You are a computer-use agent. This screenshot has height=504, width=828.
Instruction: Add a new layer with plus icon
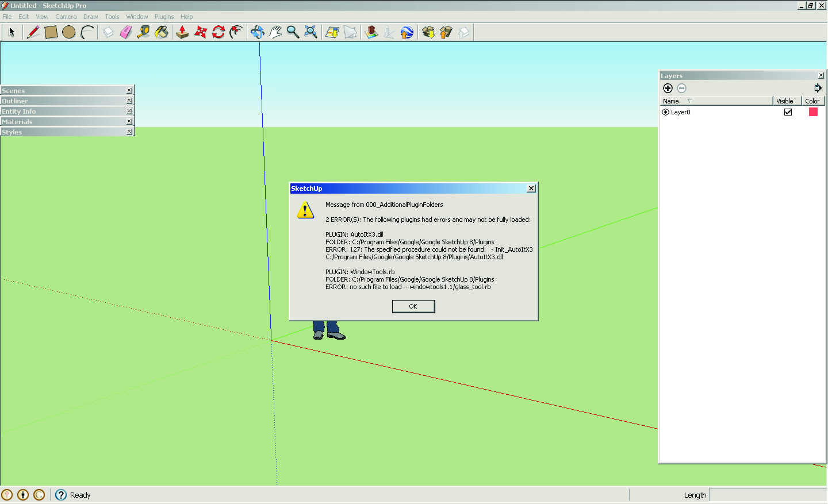pos(668,88)
